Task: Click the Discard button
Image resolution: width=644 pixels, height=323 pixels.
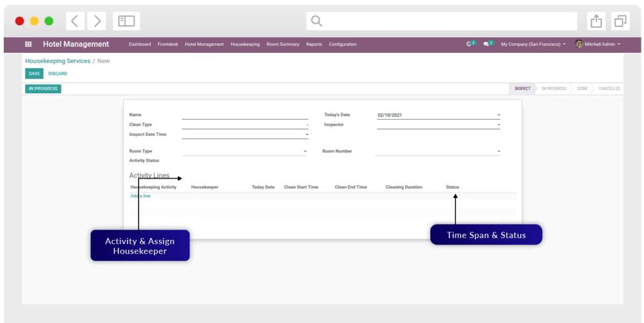Action: point(58,74)
